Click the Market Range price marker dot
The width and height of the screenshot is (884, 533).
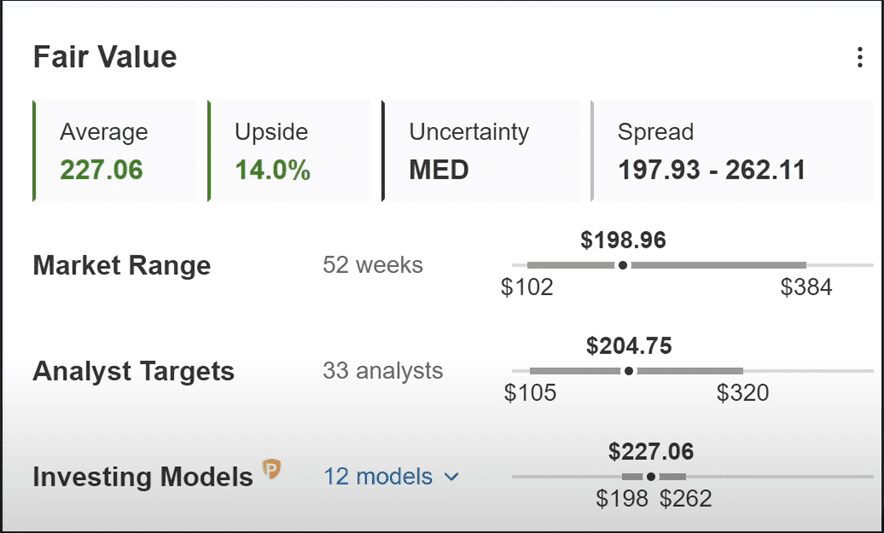[x=623, y=265]
